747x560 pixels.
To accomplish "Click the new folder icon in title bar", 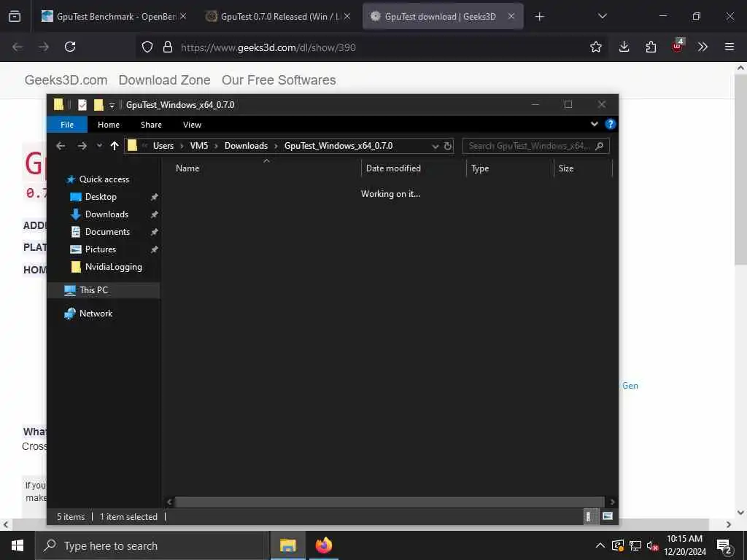I will tap(98, 105).
